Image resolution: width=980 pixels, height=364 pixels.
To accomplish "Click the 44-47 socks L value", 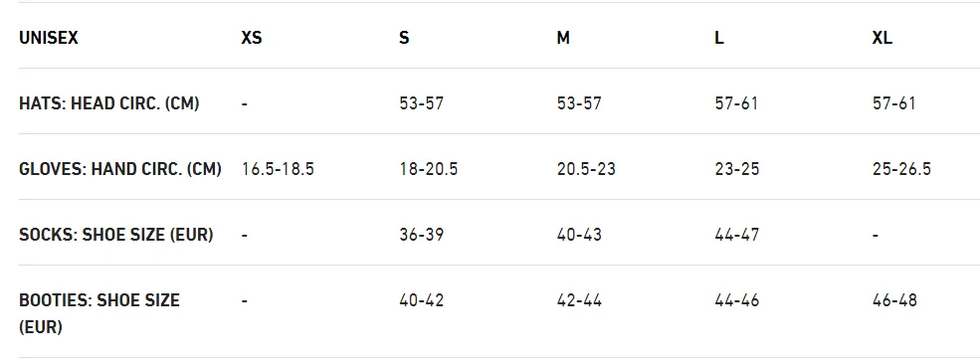I will (737, 234).
